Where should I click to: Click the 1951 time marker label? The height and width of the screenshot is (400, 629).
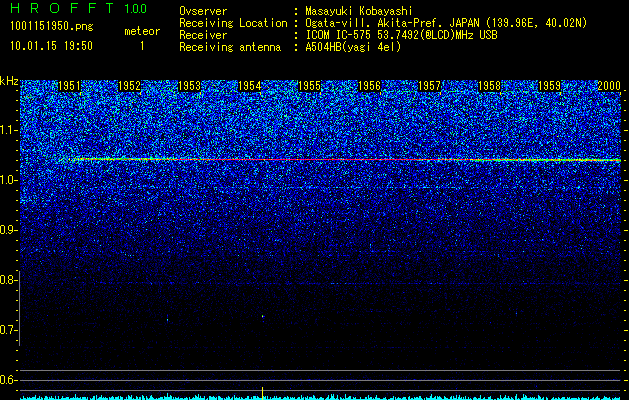click(x=69, y=86)
